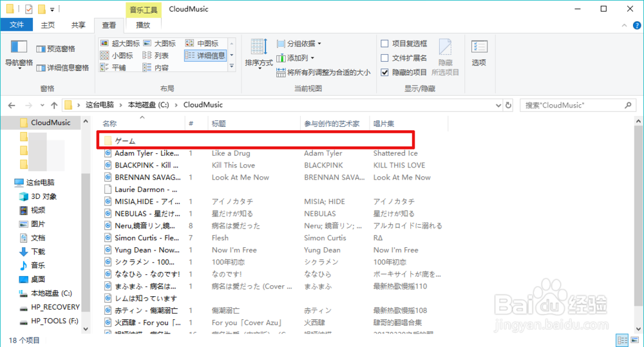Open 3D 对象 in navigation pane
The height and width of the screenshot is (347, 644).
tap(38, 196)
